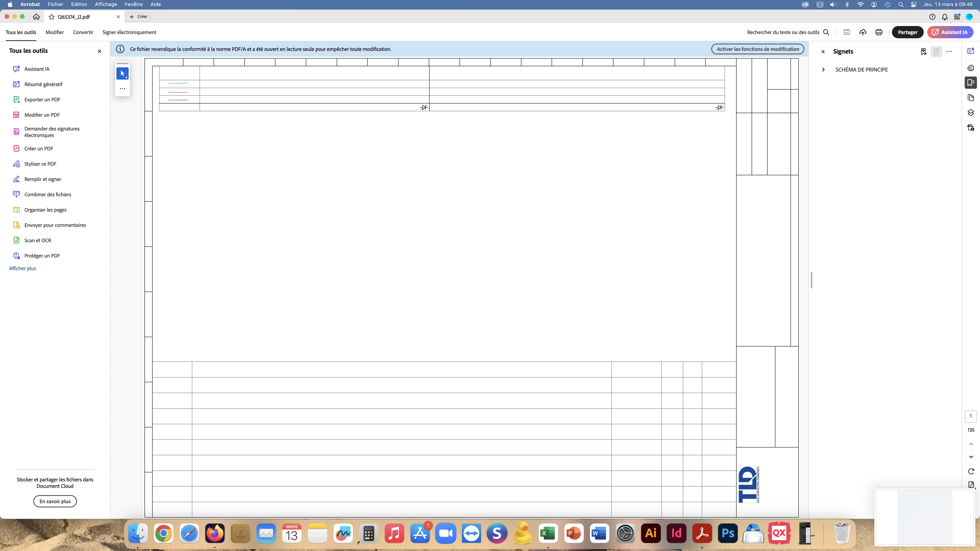
Task: Expand the SCHÉMA DE PRINCIPE bookmark
Action: (x=823, y=70)
